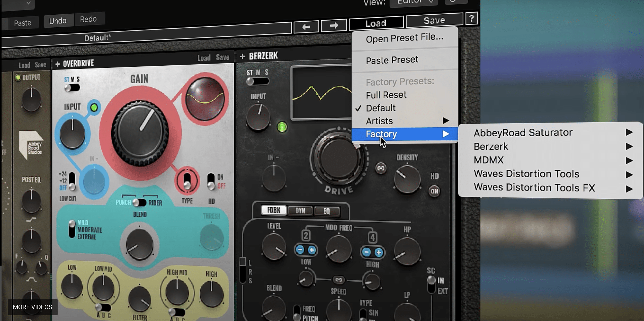The image size is (644, 321).
Task: Click the Overdrive INPUT knob
Action: click(x=73, y=134)
